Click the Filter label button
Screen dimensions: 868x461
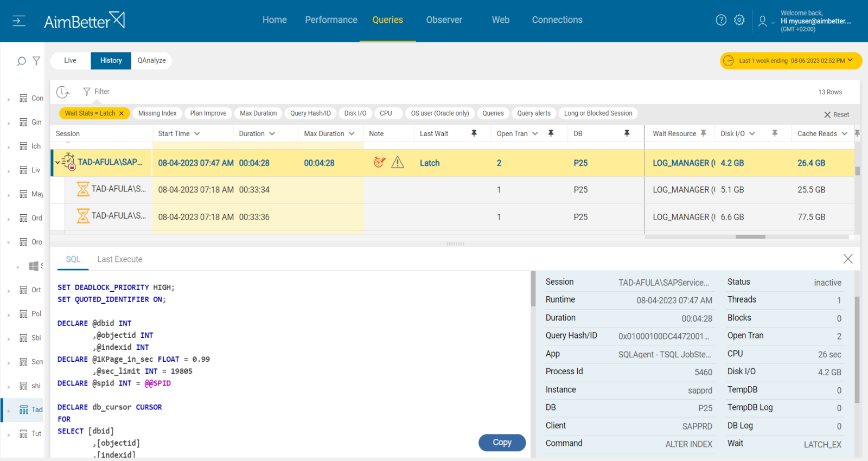pyautogui.click(x=102, y=92)
